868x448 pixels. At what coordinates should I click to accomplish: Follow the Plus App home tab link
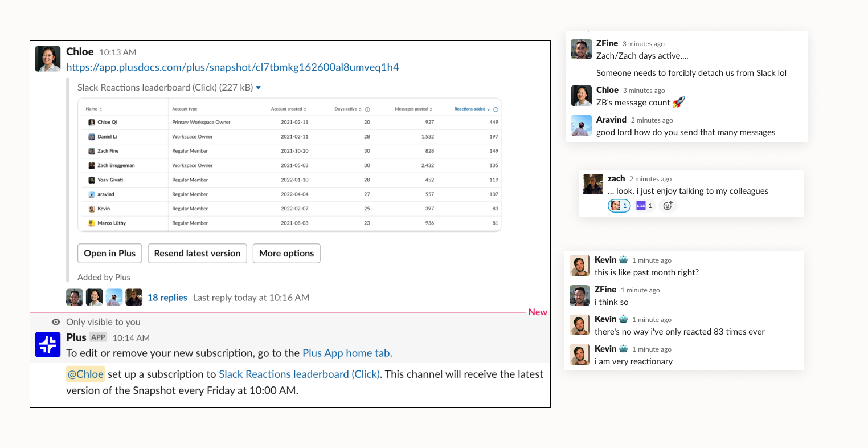[346, 353]
